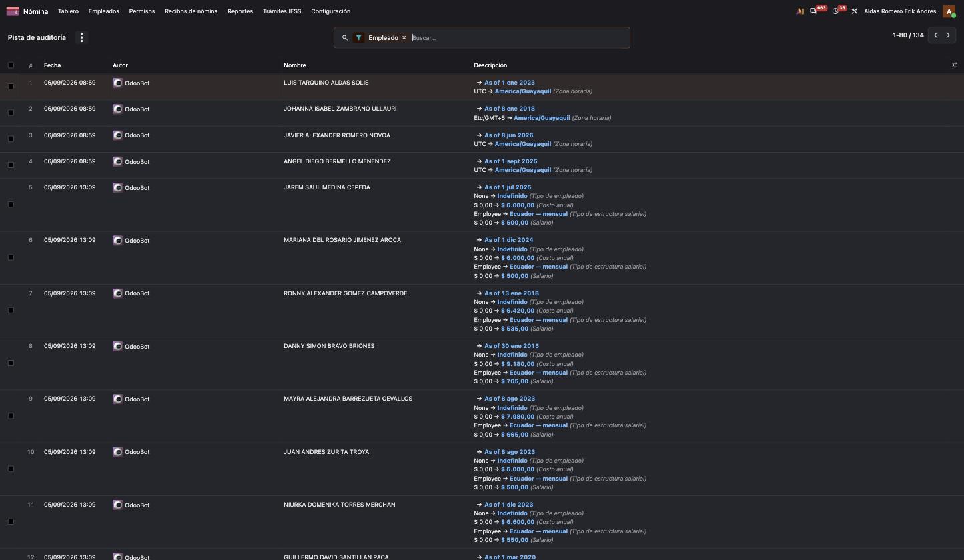
Task: Open the user avatar menu
Action: 949,11
